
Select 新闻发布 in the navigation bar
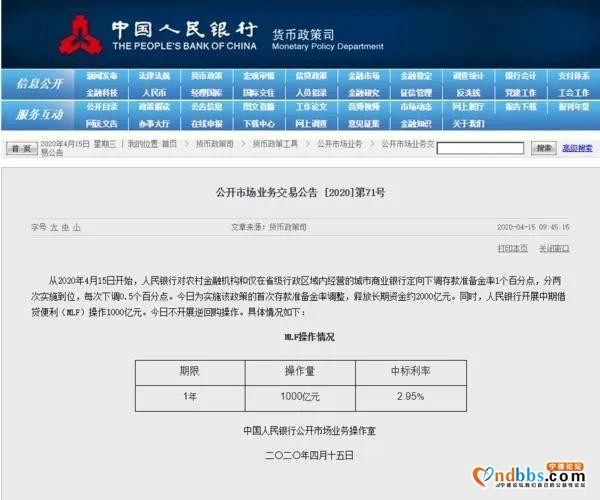click(x=102, y=76)
